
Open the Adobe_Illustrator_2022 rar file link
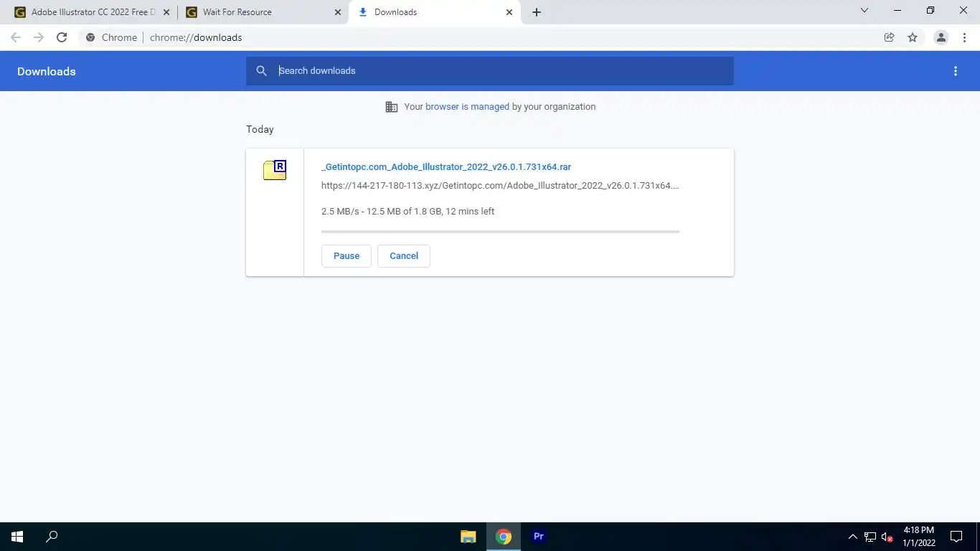(x=446, y=167)
